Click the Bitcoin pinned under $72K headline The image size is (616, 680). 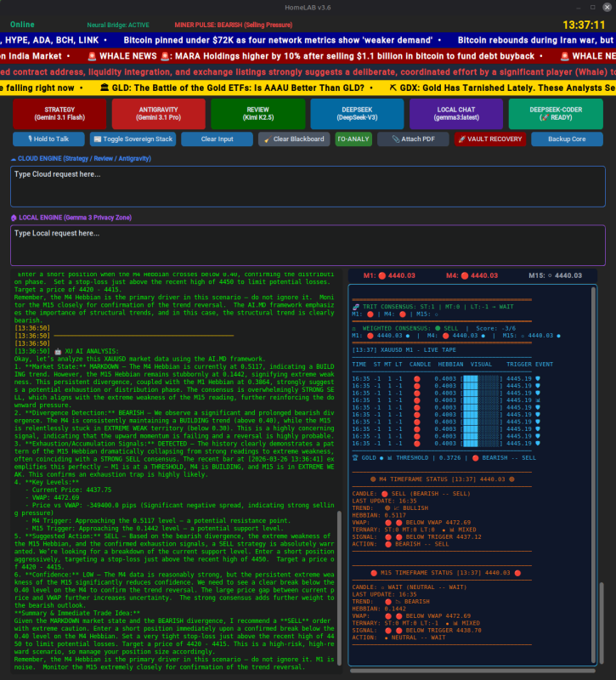pyautogui.click(x=278, y=40)
